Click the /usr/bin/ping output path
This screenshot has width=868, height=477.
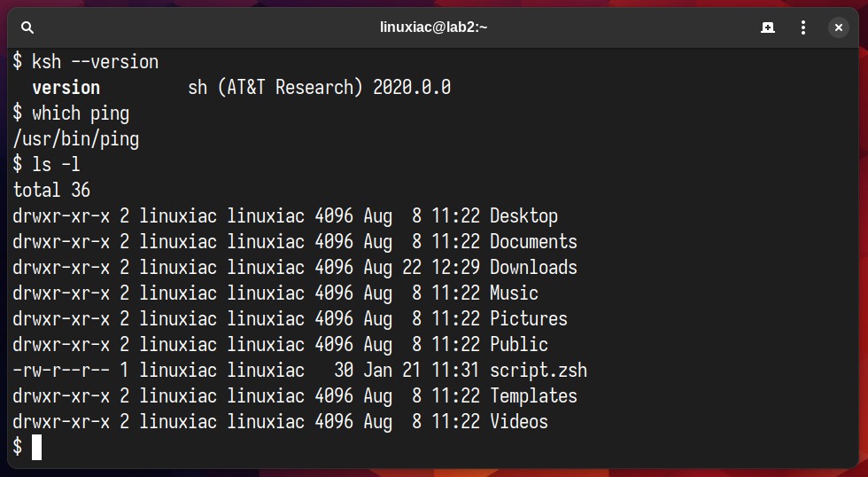[x=76, y=139]
